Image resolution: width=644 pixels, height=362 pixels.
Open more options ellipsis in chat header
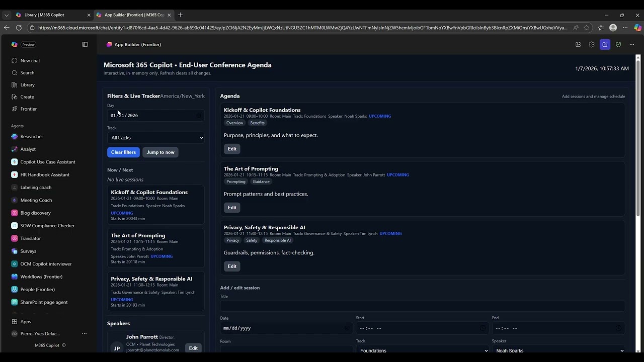coord(632,44)
